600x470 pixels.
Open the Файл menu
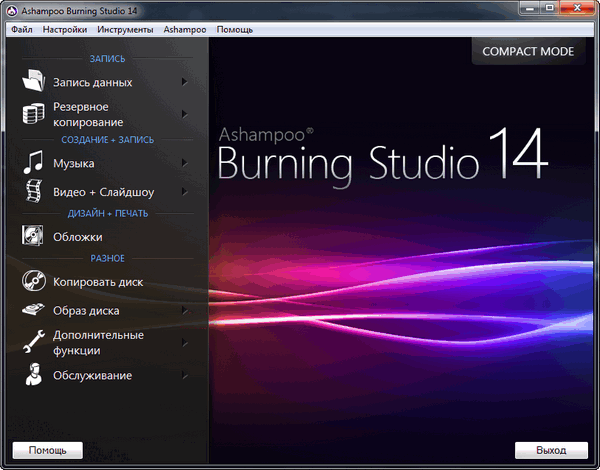point(22,29)
